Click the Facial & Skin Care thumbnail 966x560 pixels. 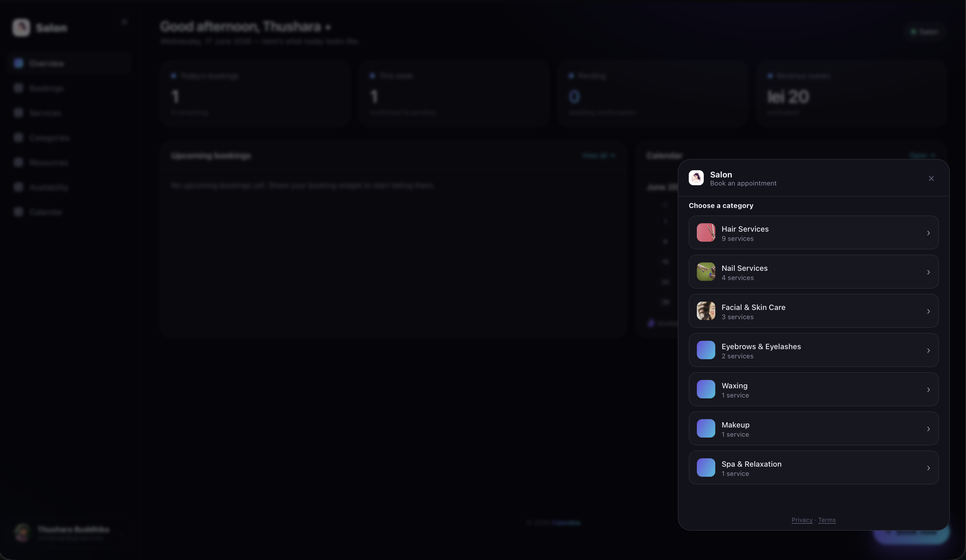706,311
